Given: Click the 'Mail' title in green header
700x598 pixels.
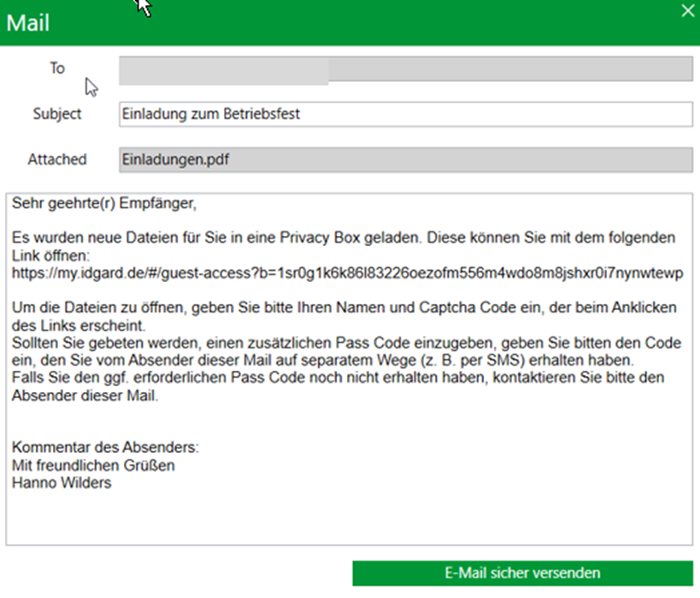Looking at the screenshot, I should pos(28,23).
